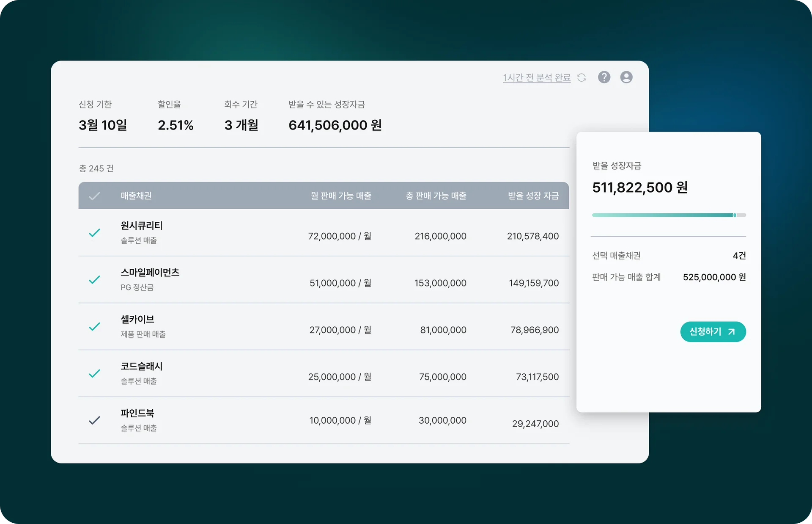Uncheck the 셀카이브 row checkmark
This screenshot has width=812, height=524.
(x=94, y=327)
